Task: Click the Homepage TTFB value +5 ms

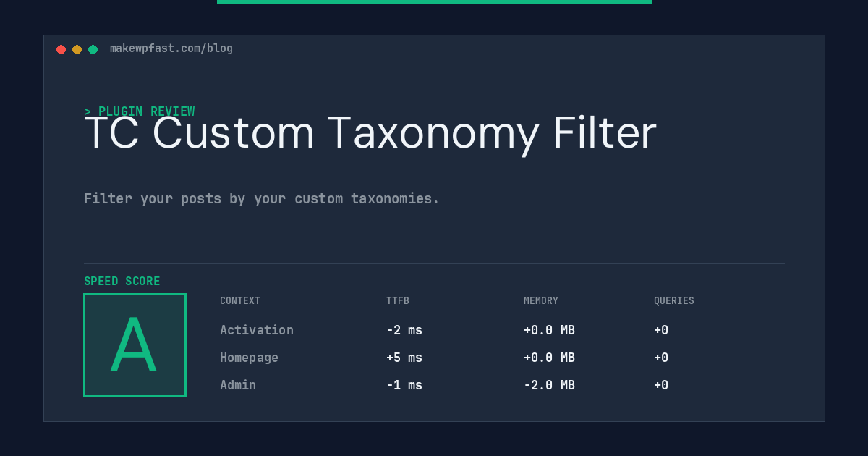Action: click(404, 358)
